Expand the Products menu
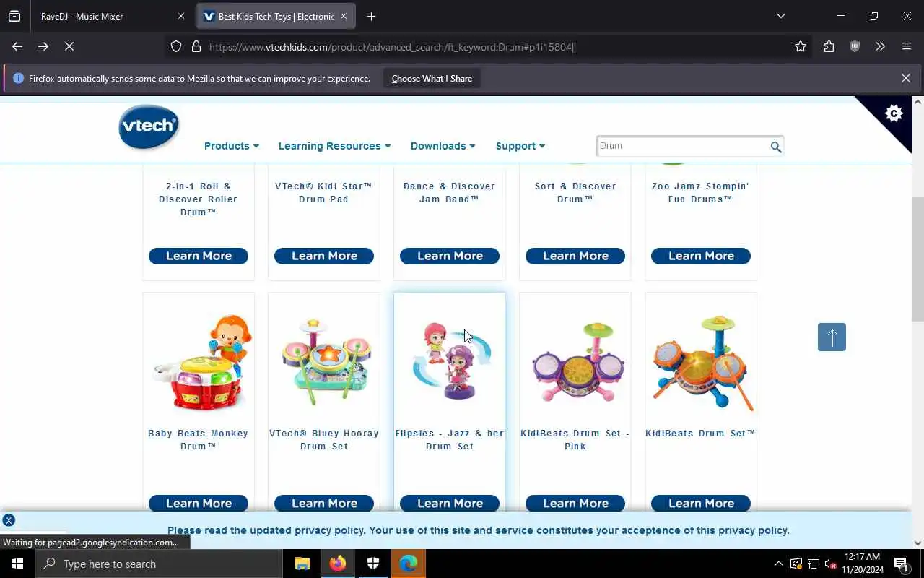The image size is (924, 578). 231,146
